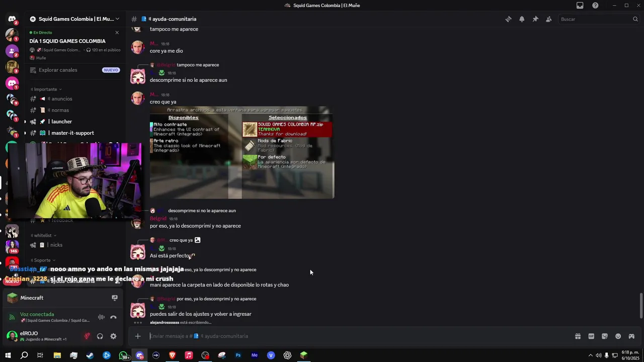Open ChatGPT app on taskbar
This screenshot has height=362, width=644.
[287, 355]
